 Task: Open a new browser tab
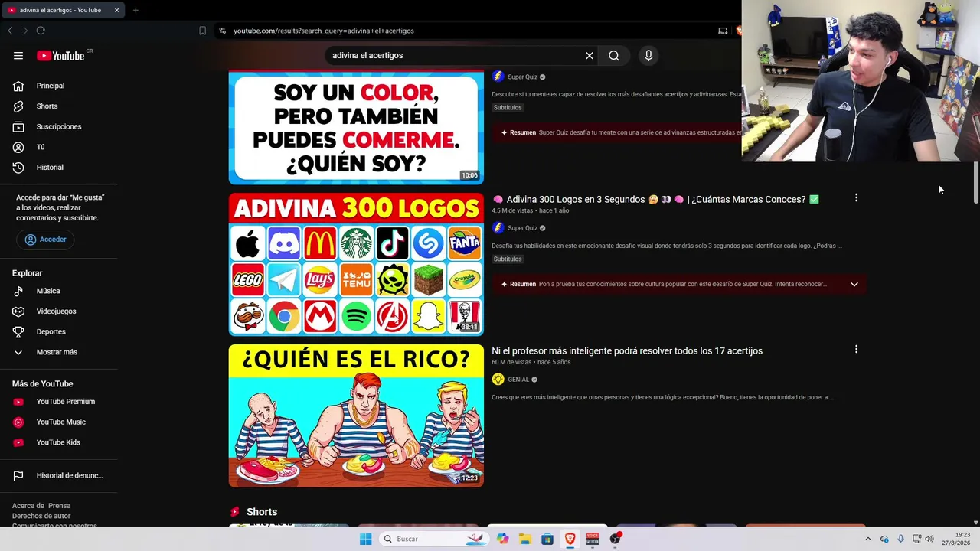136,10
